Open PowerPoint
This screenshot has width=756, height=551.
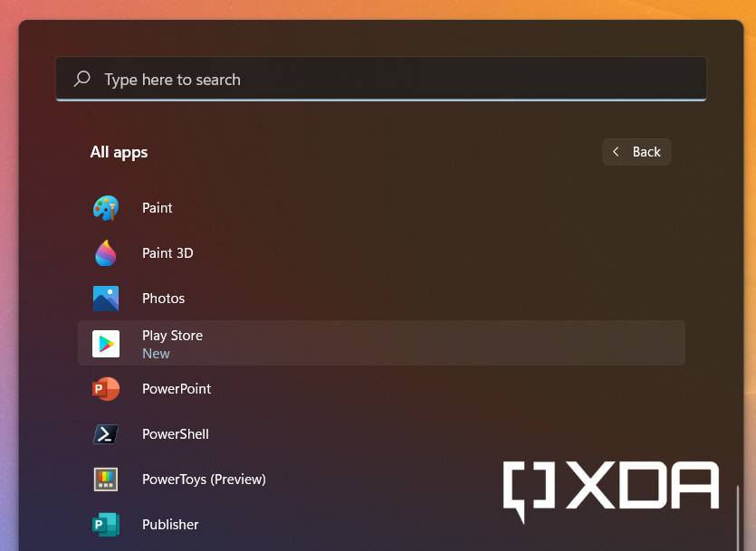point(177,389)
